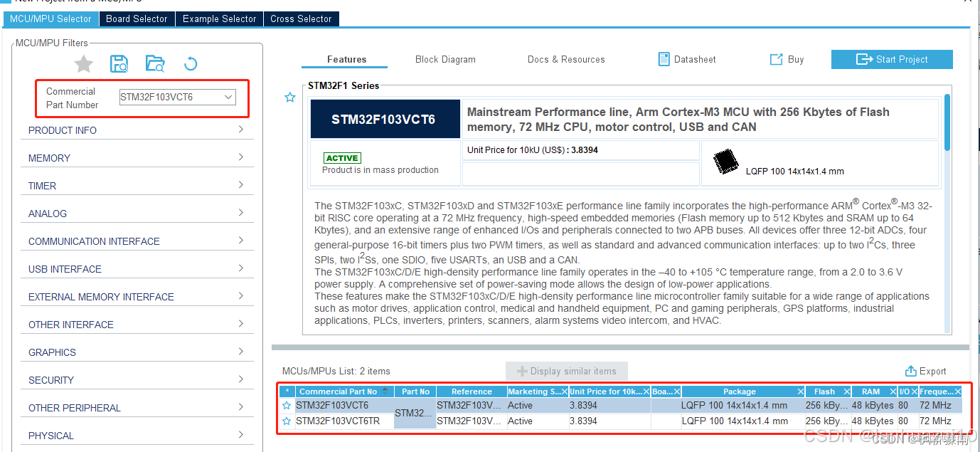This screenshot has width=980, height=452.
Task: Click the LQFP 100 chip package image
Action: (x=726, y=162)
